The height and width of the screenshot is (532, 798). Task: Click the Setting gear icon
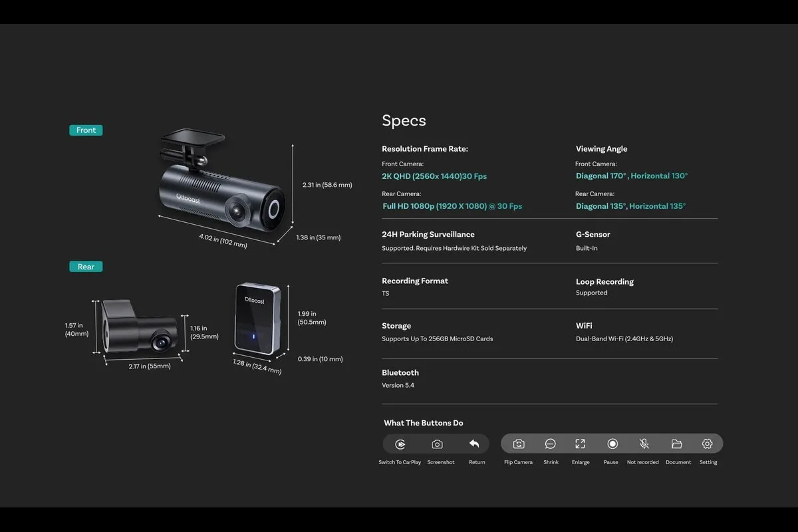point(707,444)
